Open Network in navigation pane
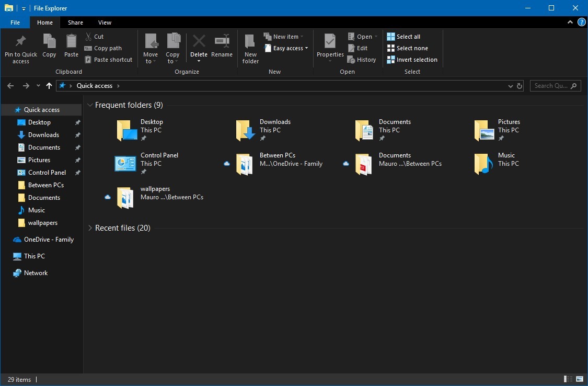 [36, 273]
